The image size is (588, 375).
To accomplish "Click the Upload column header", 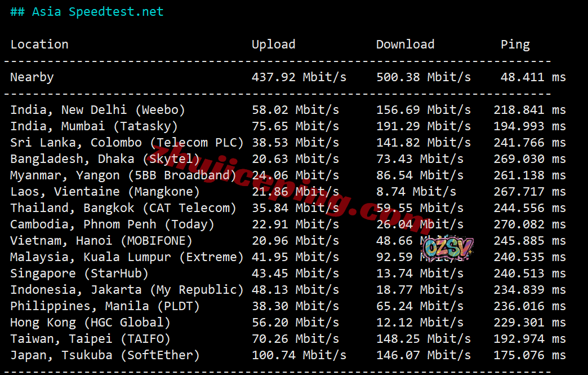I will point(273,45).
